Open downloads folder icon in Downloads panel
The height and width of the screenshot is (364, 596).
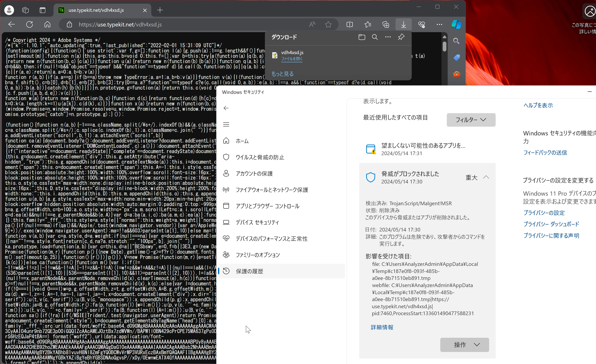click(362, 37)
